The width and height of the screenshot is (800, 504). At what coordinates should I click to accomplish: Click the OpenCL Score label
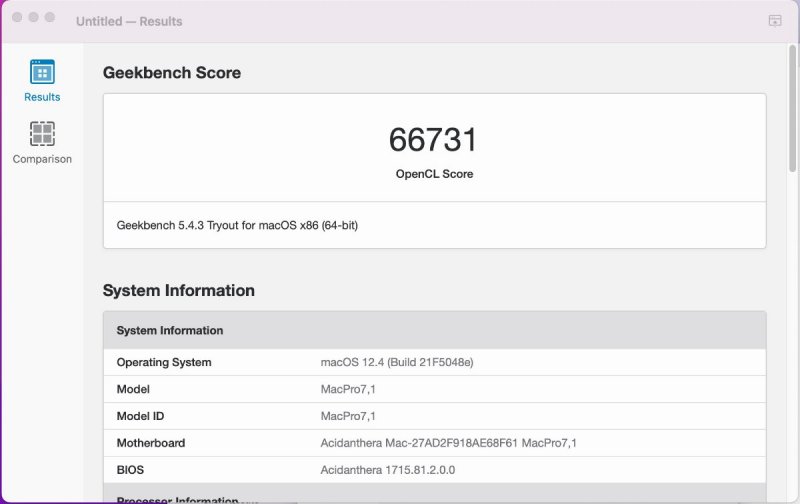(434, 174)
